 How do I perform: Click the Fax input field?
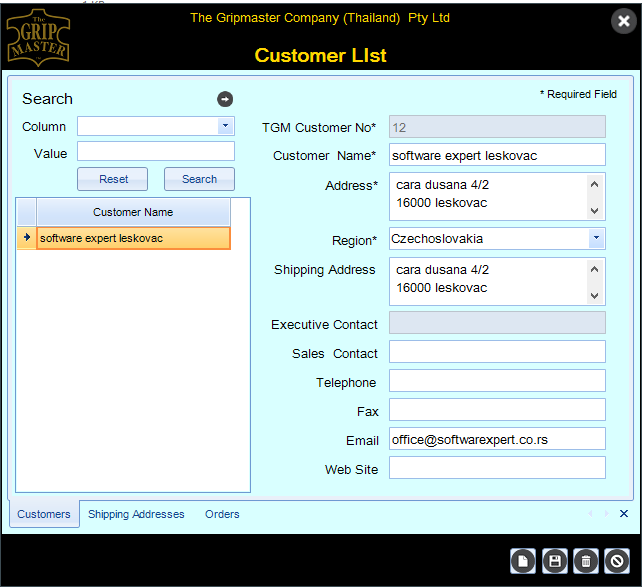[x=497, y=409]
